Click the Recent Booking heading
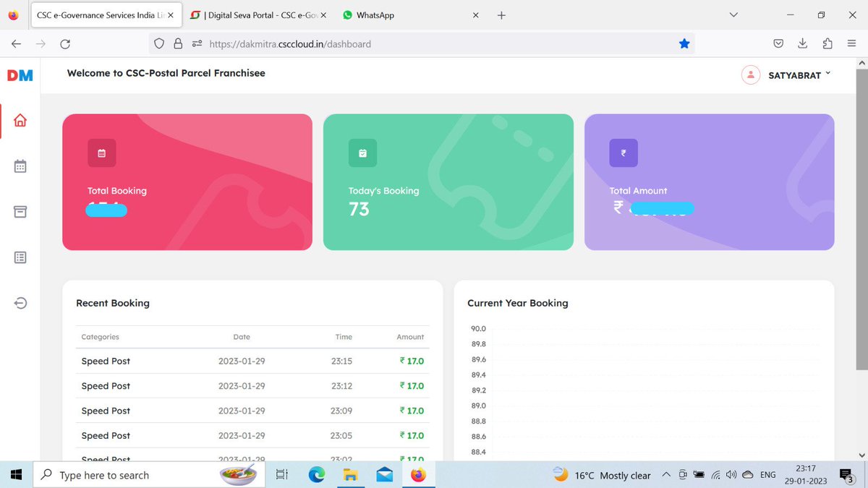868x488 pixels. (x=113, y=303)
